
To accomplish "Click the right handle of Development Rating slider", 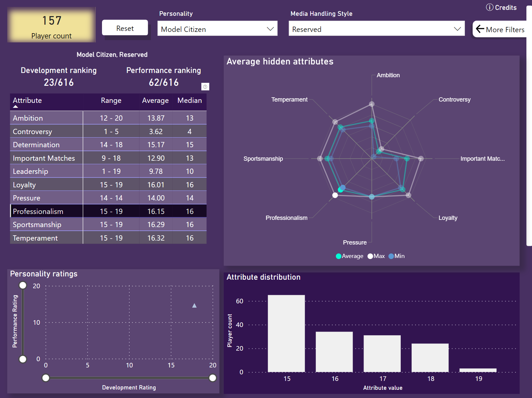I will (x=213, y=378).
